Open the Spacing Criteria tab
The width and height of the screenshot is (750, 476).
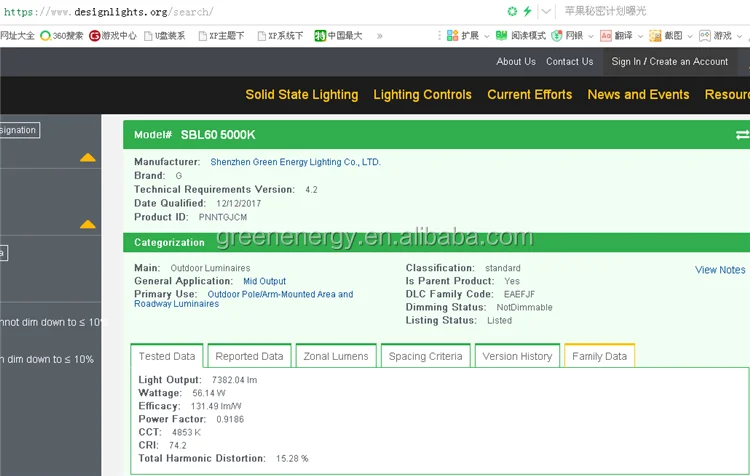pyautogui.click(x=425, y=356)
